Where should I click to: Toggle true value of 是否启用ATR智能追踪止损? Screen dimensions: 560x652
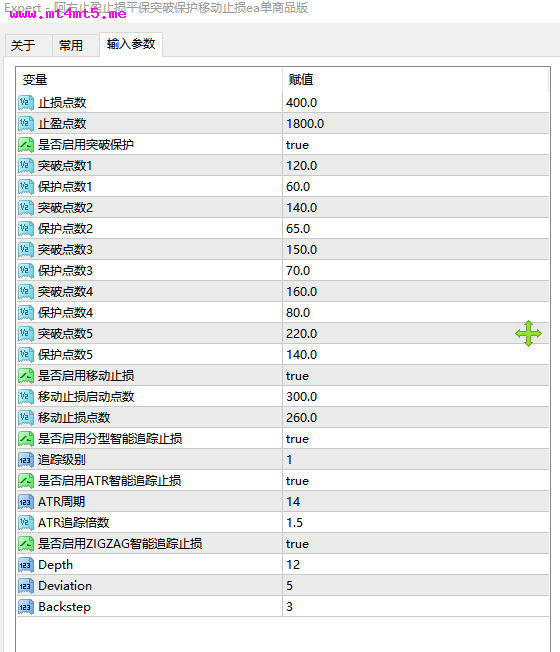[x=415, y=481]
